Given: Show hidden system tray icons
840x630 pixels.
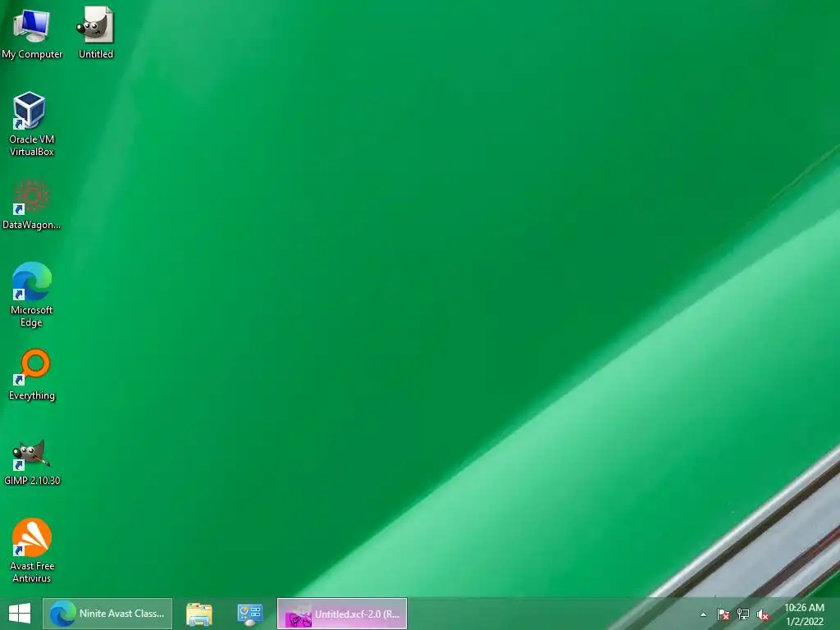Looking at the screenshot, I should click(703, 614).
